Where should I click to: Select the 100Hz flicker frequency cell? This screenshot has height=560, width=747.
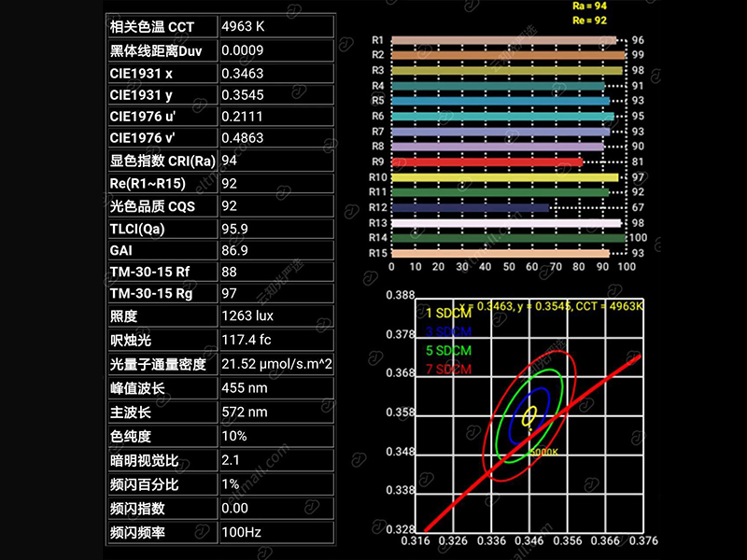[x=275, y=533]
